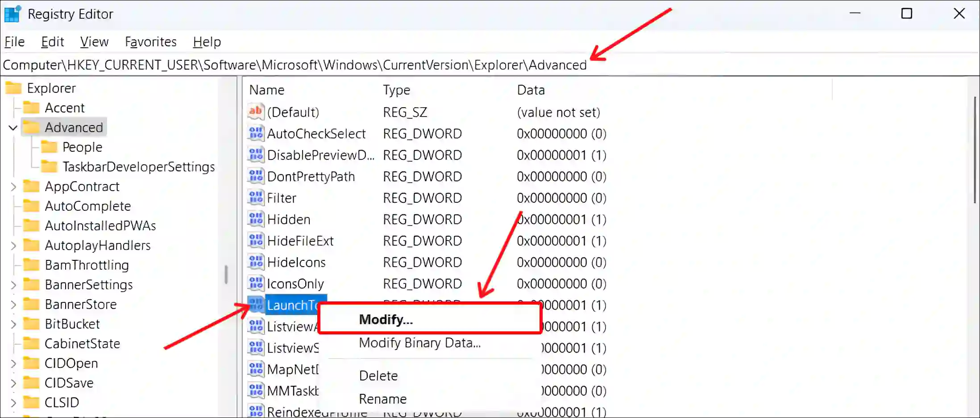Click the Data column header
980x418 pixels.
pyautogui.click(x=531, y=90)
